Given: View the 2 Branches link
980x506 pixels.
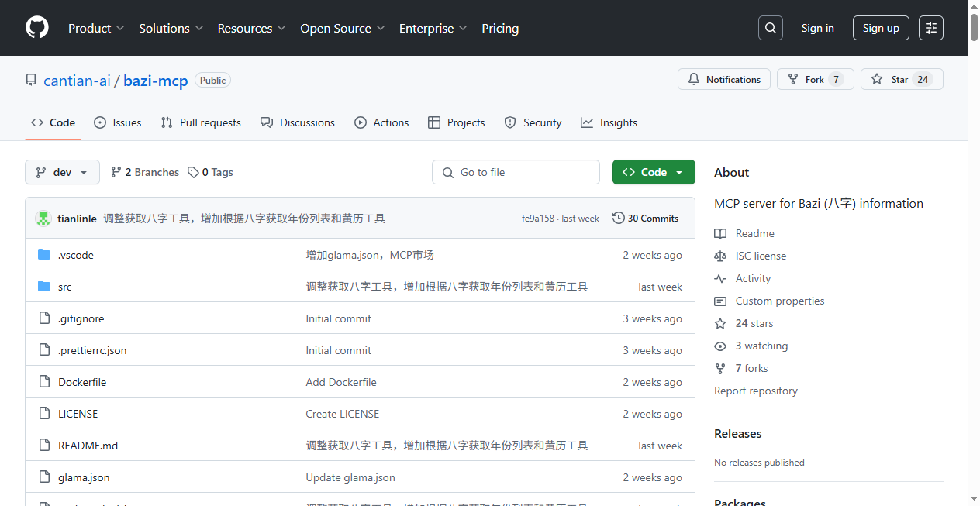Looking at the screenshot, I should click(145, 172).
